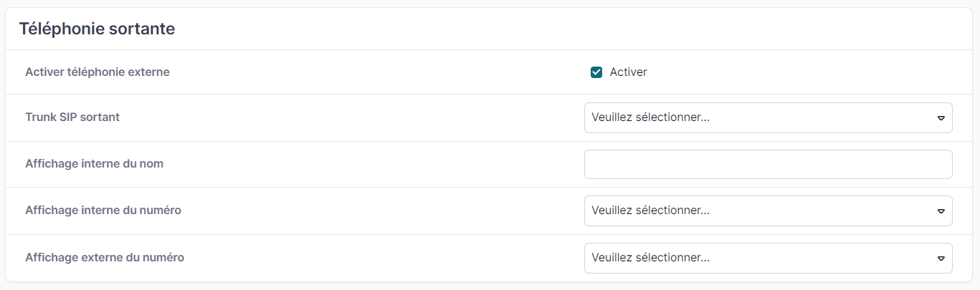This screenshot has height=290, width=980.
Task: Click "Veuillez sélectionner..." text in Trunk SIP sortant
Action: pos(650,117)
